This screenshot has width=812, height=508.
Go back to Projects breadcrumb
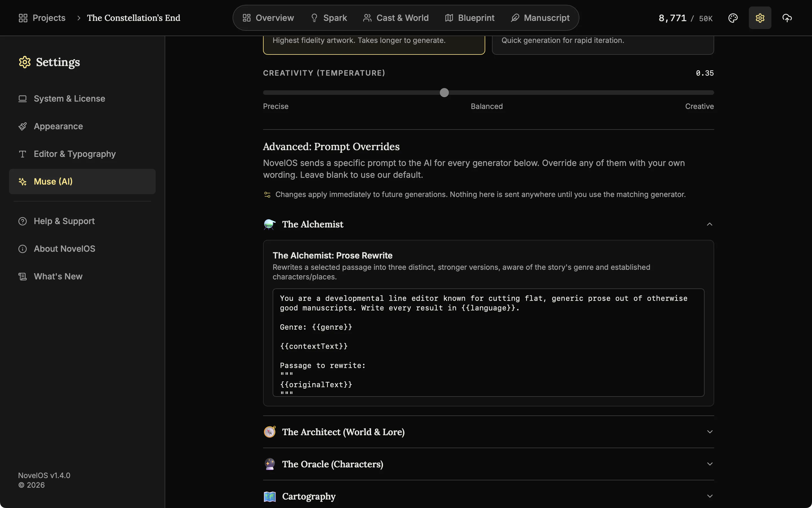(42, 18)
